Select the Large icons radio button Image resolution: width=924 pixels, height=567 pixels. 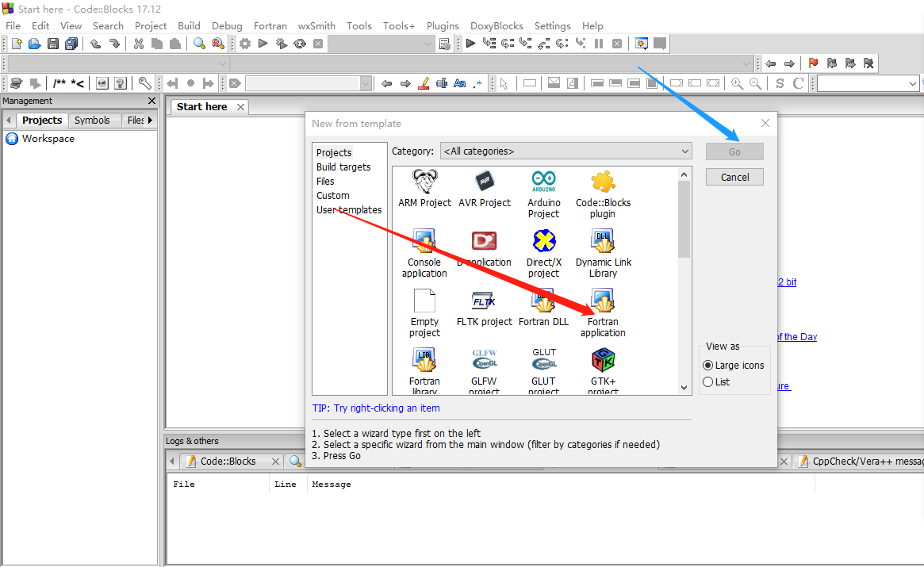(707, 365)
